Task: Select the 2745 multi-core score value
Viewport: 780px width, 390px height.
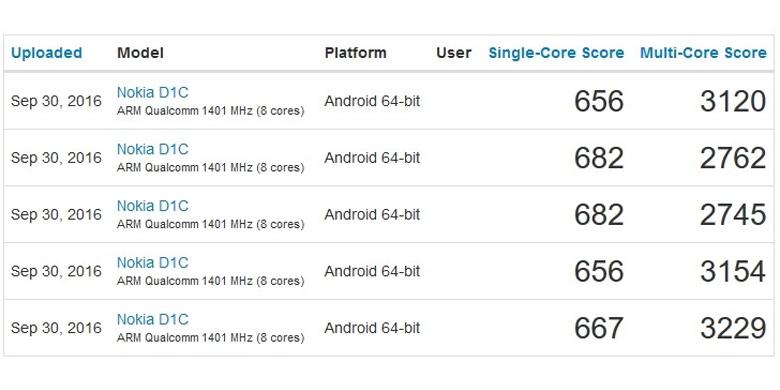Action: pyautogui.click(x=733, y=215)
